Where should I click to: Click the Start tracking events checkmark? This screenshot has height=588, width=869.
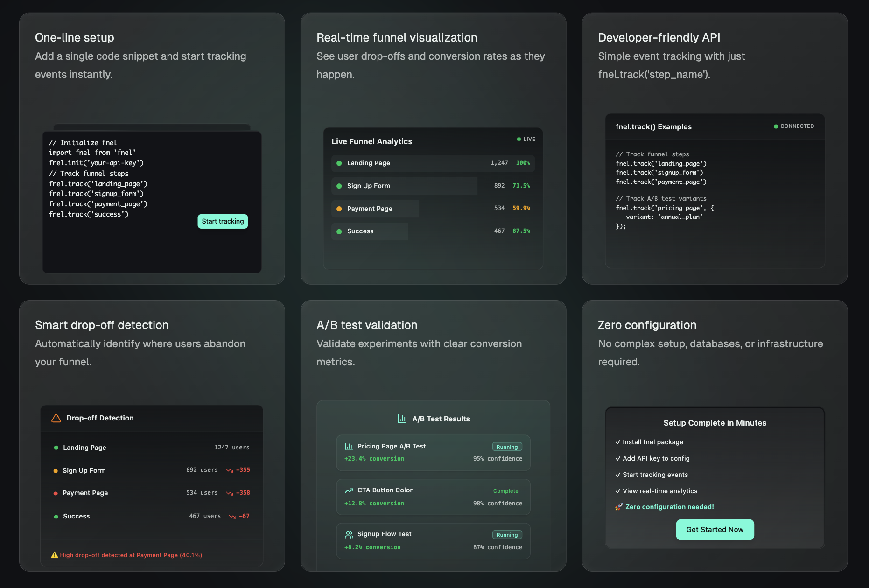[618, 475]
